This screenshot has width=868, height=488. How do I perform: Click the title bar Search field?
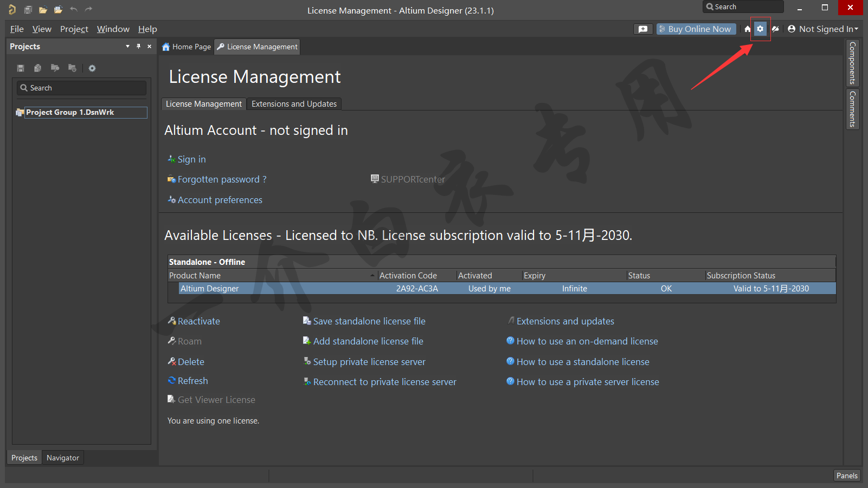tap(743, 6)
